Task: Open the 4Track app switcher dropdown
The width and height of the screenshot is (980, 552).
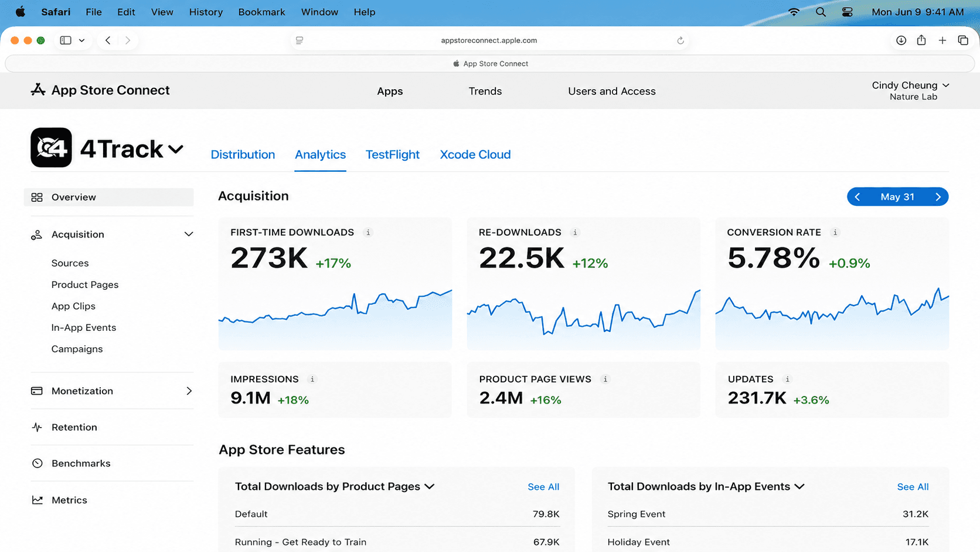Action: [176, 149]
